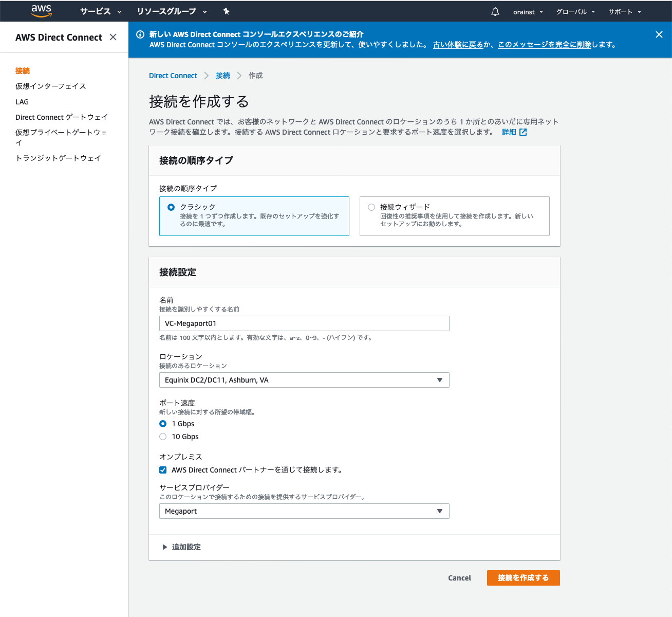Expand the 追加設定 section
The image size is (672, 617).
tap(181, 547)
